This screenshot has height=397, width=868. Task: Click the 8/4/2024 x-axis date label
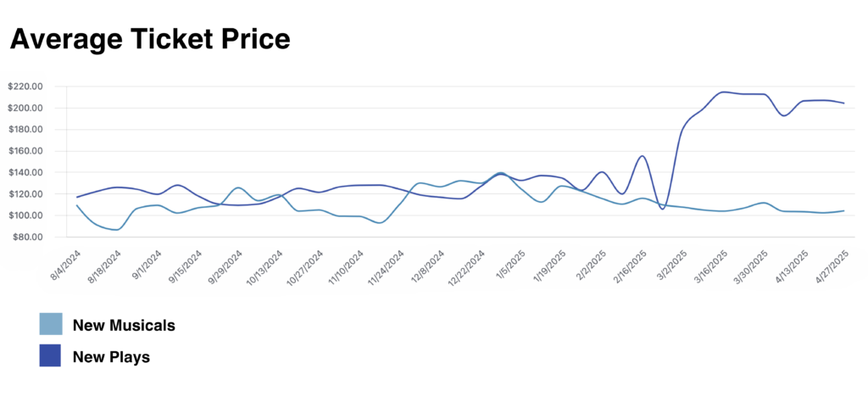(x=66, y=265)
